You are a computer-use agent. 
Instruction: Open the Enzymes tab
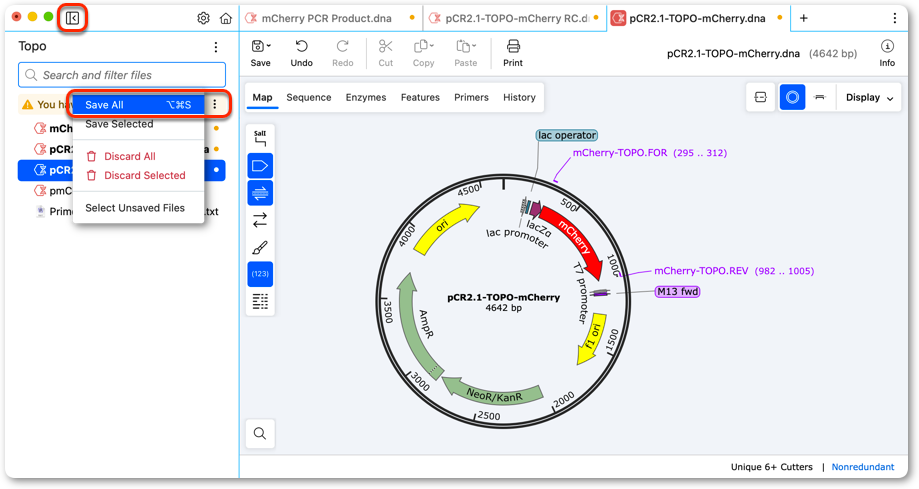coord(366,97)
